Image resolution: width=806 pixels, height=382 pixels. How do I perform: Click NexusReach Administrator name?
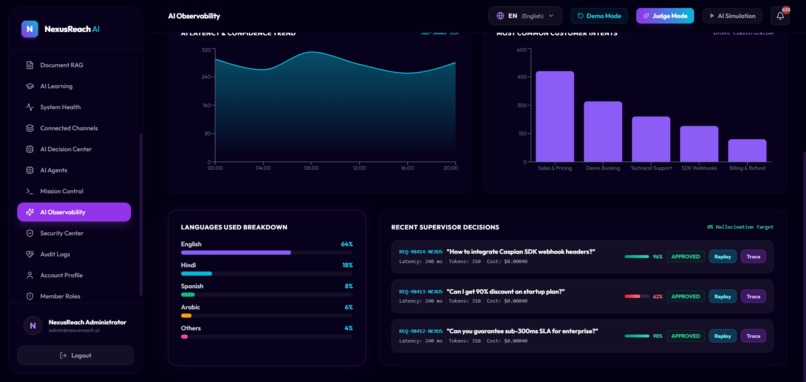pos(87,322)
